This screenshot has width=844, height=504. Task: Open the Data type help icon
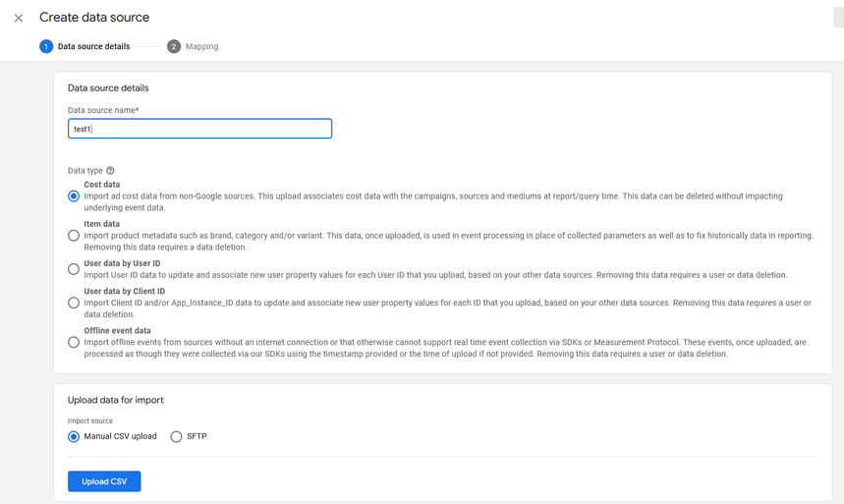click(x=110, y=171)
